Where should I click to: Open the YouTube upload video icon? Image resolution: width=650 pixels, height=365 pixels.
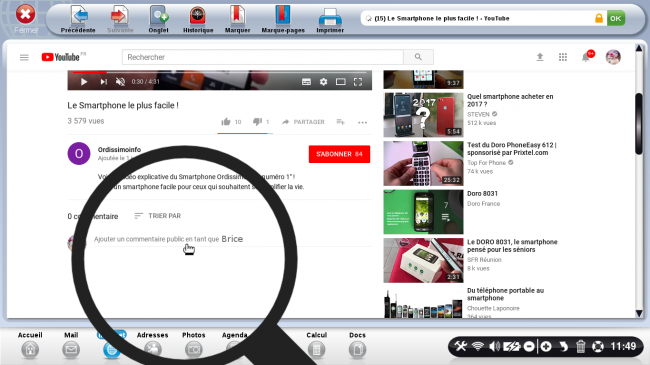click(x=540, y=57)
